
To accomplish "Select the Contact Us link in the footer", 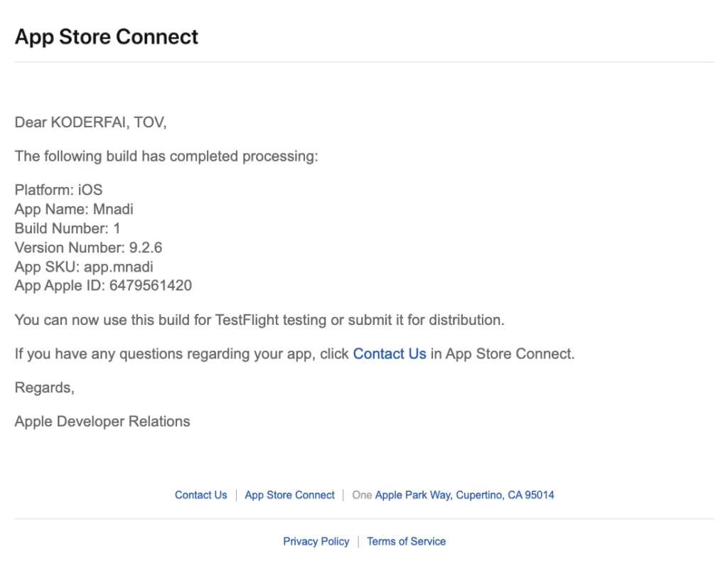I will [x=200, y=495].
